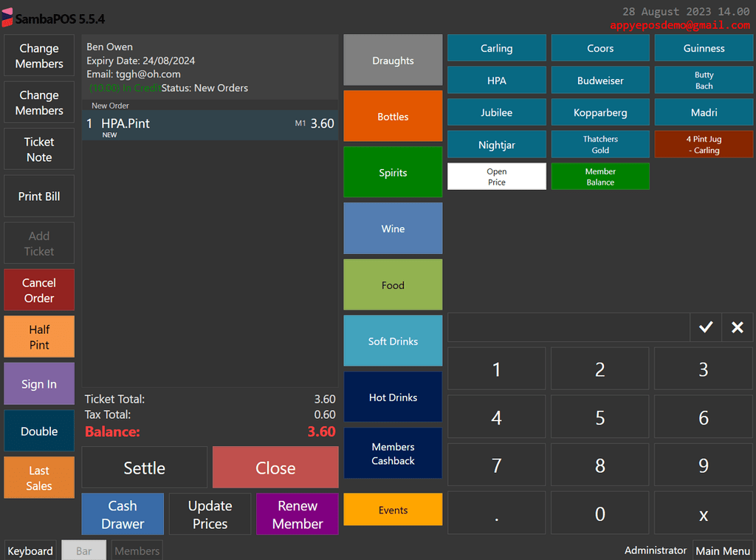Check the Member Balance
Viewport: 756px width, 560px height.
coord(599,177)
